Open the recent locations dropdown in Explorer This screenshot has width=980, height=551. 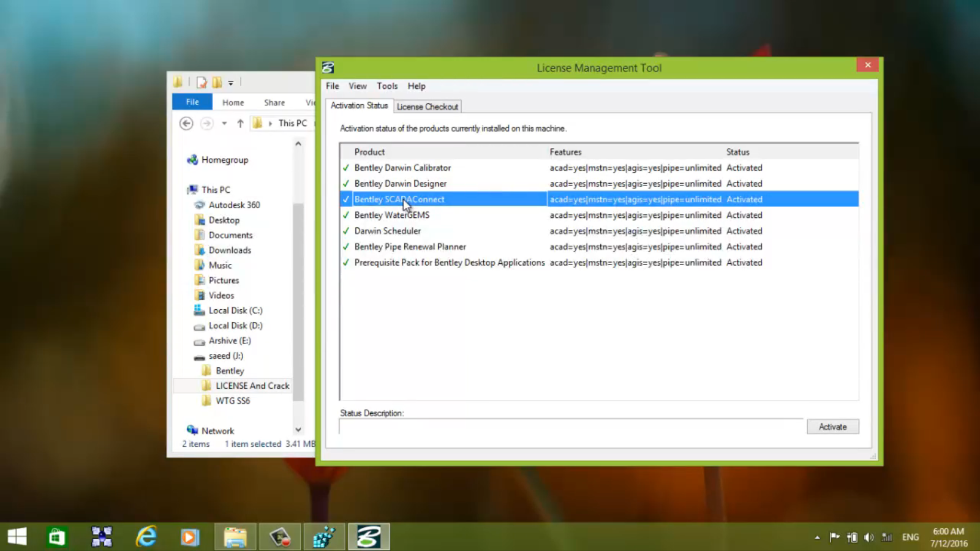click(x=224, y=123)
